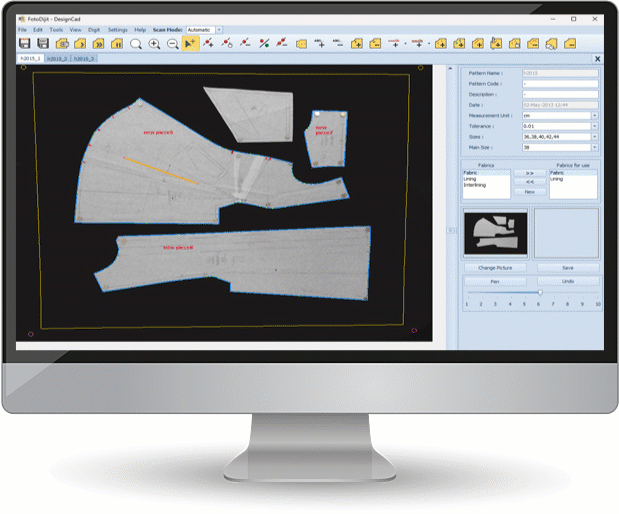Click the percent line tool icon
This screenshot has height=514, width=619.
pos(264,44)
